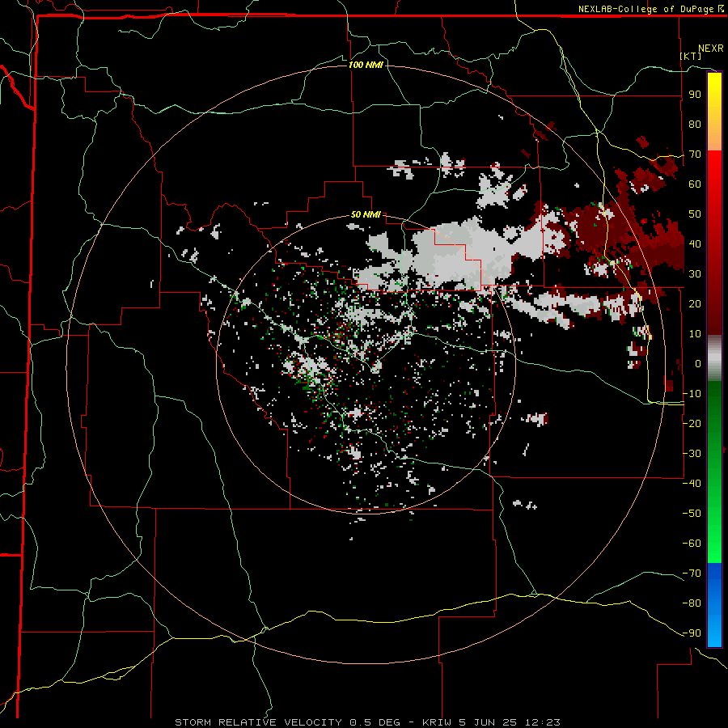Click the 30 value on velocity scale
Screen dimensions: 728x728
pos(695,274)
